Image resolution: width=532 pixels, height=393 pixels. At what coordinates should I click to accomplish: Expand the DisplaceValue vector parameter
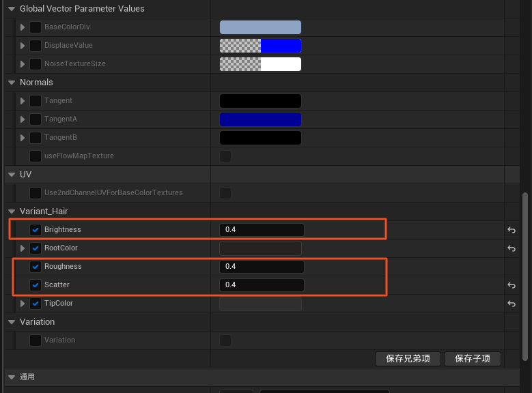point(23,46)
